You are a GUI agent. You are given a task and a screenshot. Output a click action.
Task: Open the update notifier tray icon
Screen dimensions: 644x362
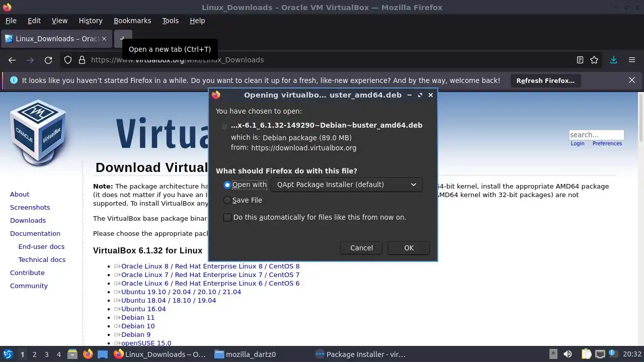pyautogui.click(x=613, y=354)
